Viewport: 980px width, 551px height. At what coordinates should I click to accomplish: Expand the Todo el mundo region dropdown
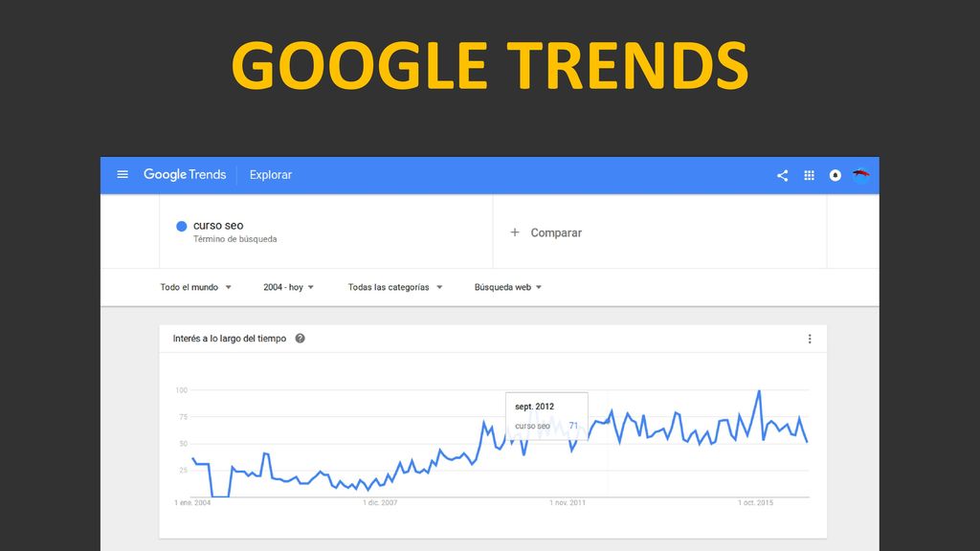[195, 287]
